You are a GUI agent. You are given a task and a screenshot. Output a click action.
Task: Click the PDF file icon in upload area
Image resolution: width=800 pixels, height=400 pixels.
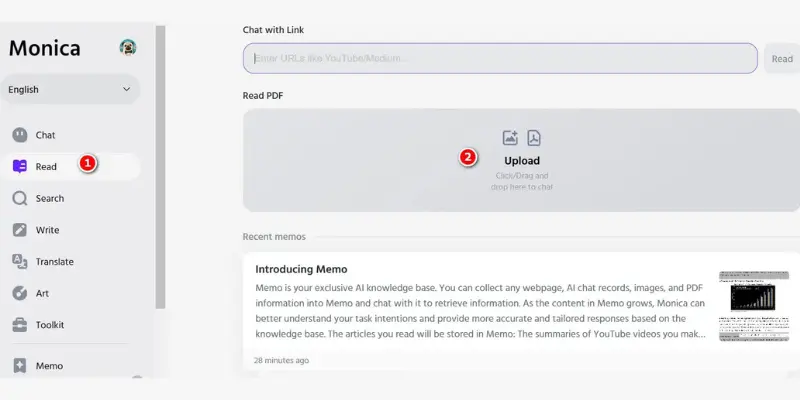point(534,138)
